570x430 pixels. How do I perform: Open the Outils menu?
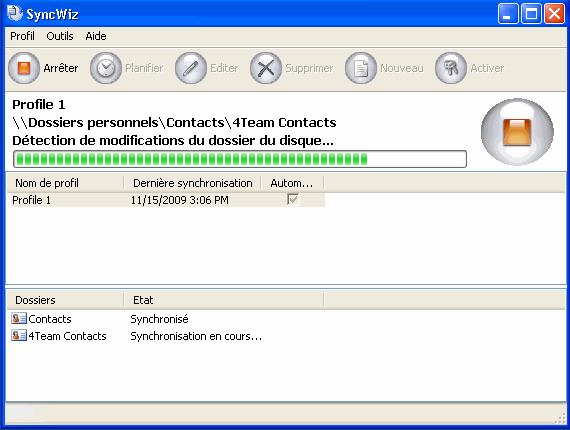[60, 36]
